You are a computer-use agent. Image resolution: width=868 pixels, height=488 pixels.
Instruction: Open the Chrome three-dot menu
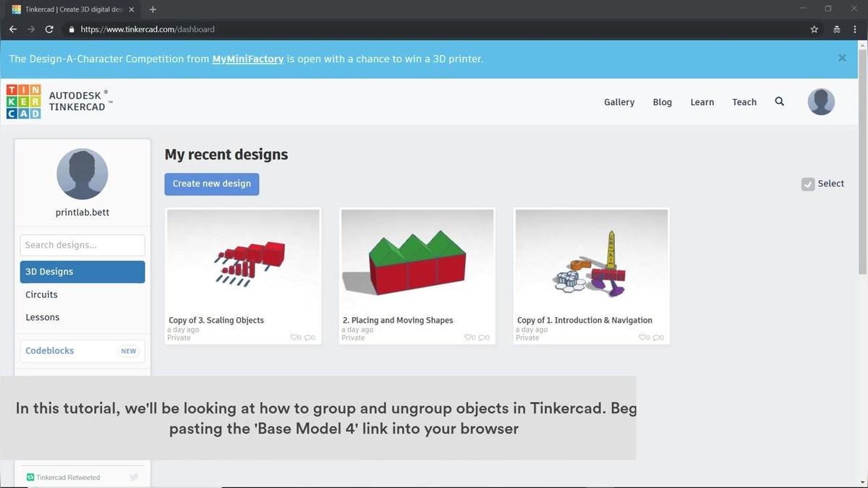[855, 30]
